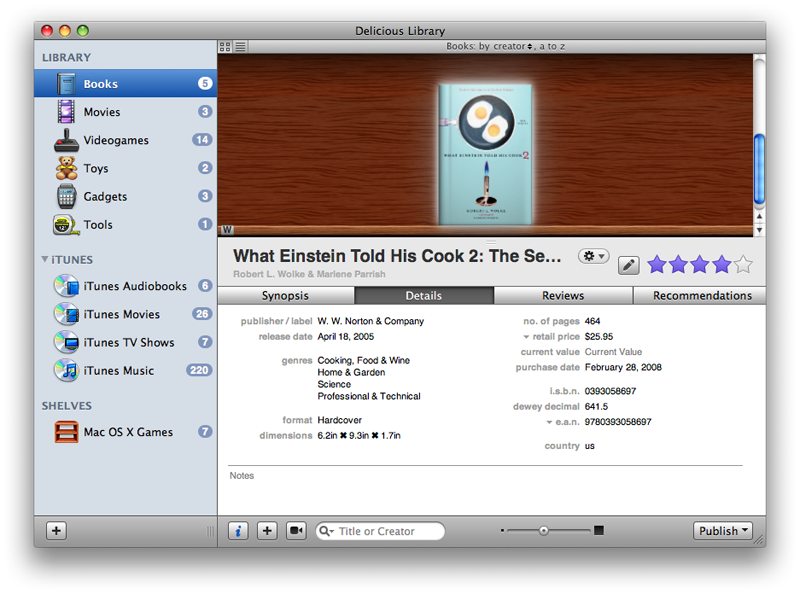This screenshot has width=800, height=594.
Task: Click the window resize grip corner
Action: (760, 541)
